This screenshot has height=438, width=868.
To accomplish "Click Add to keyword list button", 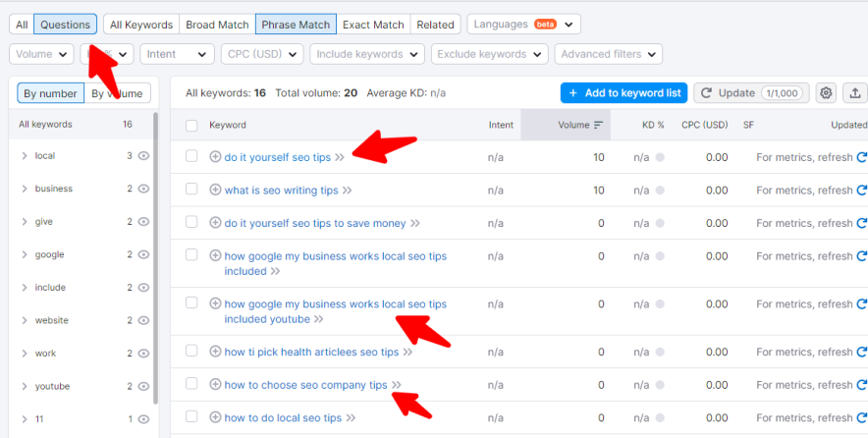I will click(624, 93).
